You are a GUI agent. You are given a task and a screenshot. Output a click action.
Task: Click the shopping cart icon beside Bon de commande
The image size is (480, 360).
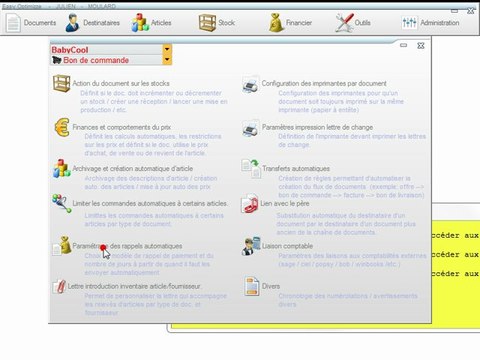coord(57,60)
